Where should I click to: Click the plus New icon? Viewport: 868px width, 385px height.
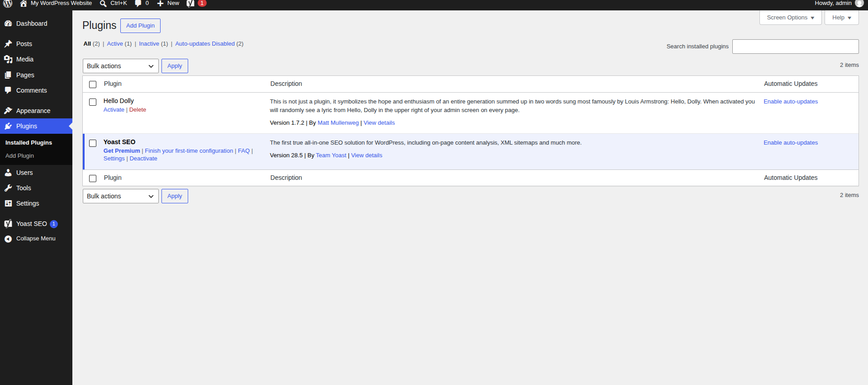pyautogui.click(x=160, y=4)
